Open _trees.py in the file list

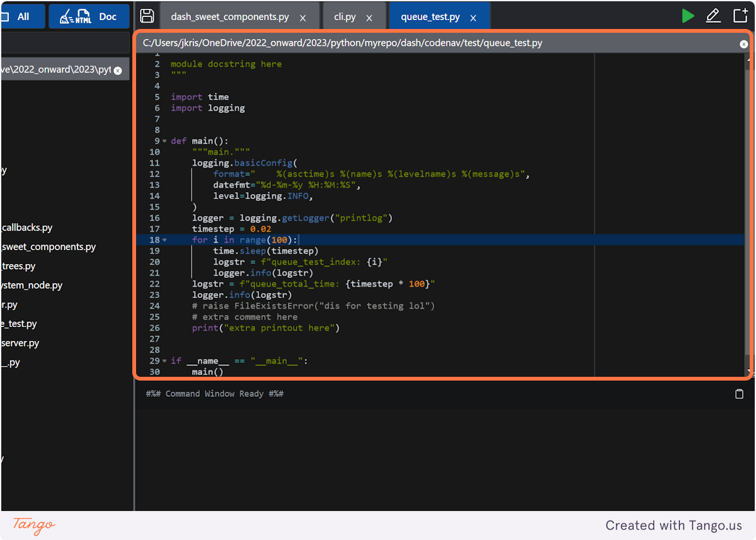(18, 266)
